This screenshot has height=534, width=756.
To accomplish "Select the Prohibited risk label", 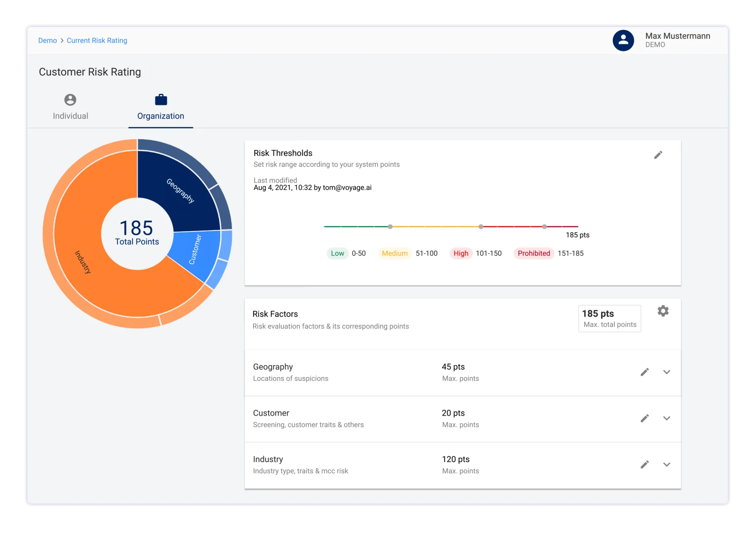I will tap(534, 253).
